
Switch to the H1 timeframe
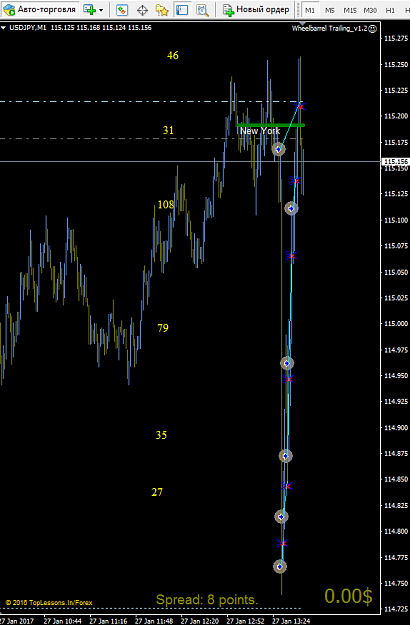390,10
